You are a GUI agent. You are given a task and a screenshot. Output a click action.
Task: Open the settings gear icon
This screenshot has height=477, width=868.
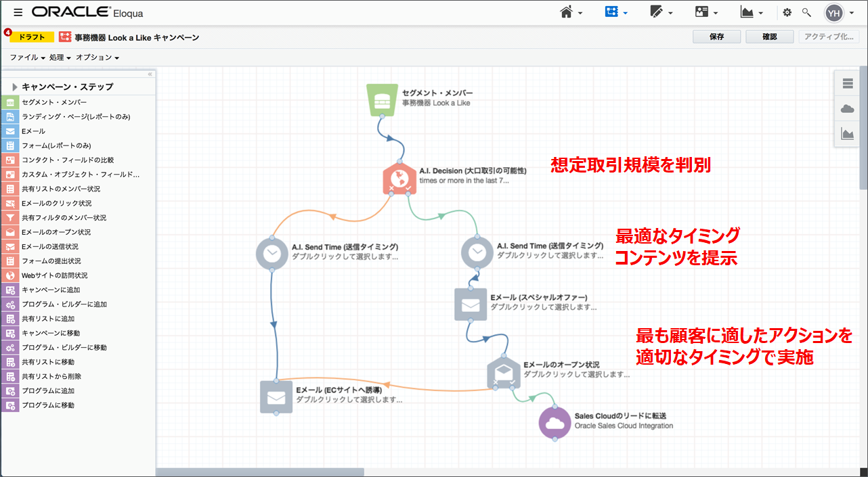point(786,12)
